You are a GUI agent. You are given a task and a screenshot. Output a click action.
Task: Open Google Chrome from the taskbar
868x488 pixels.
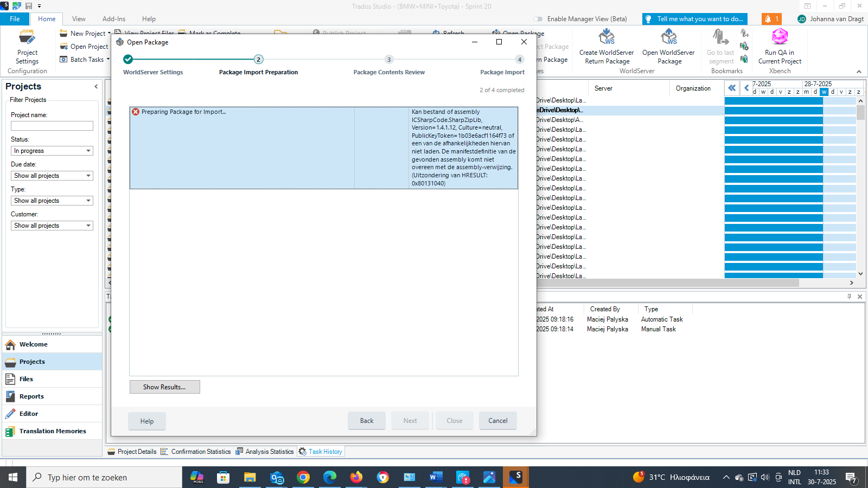303,477
